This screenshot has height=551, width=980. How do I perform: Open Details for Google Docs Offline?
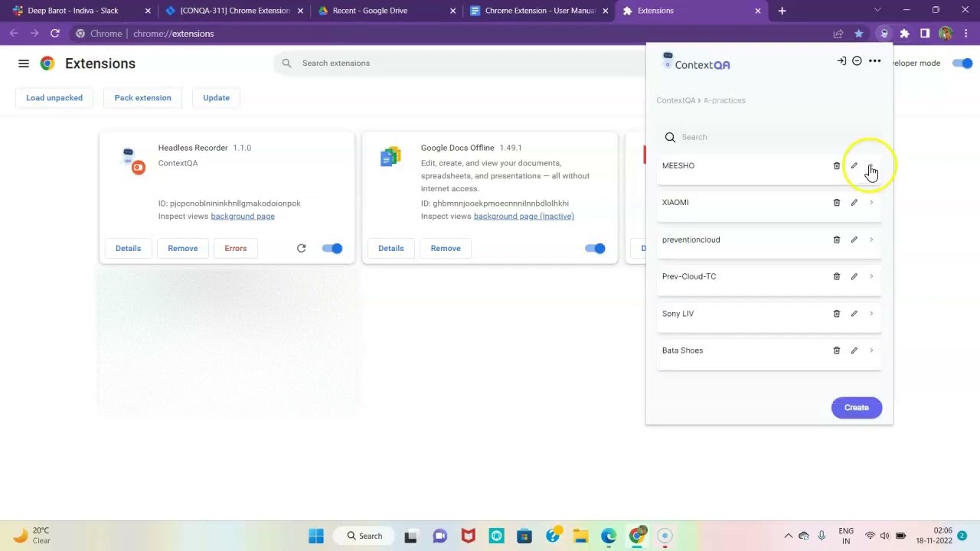coord(390,248)
